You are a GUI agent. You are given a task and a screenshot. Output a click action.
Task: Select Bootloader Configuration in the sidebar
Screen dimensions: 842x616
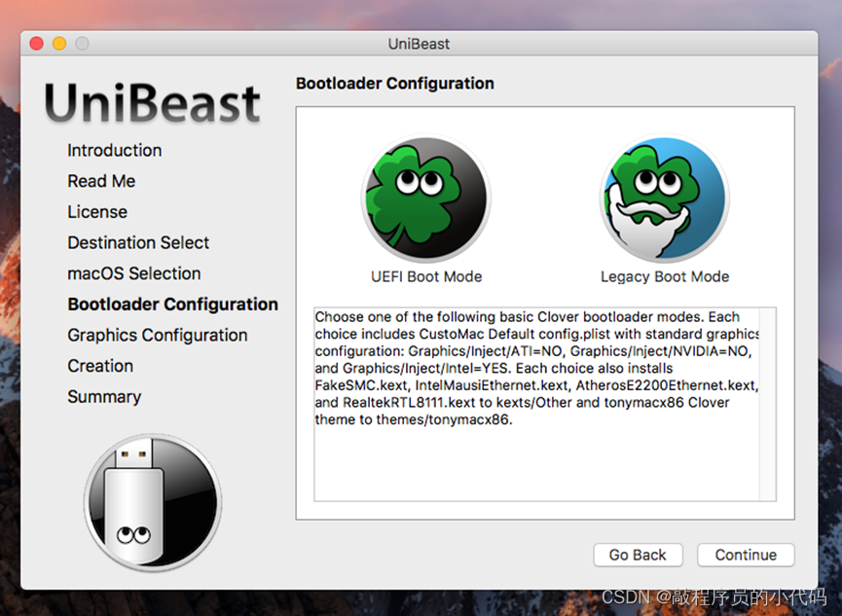click(x=173, y=304)
